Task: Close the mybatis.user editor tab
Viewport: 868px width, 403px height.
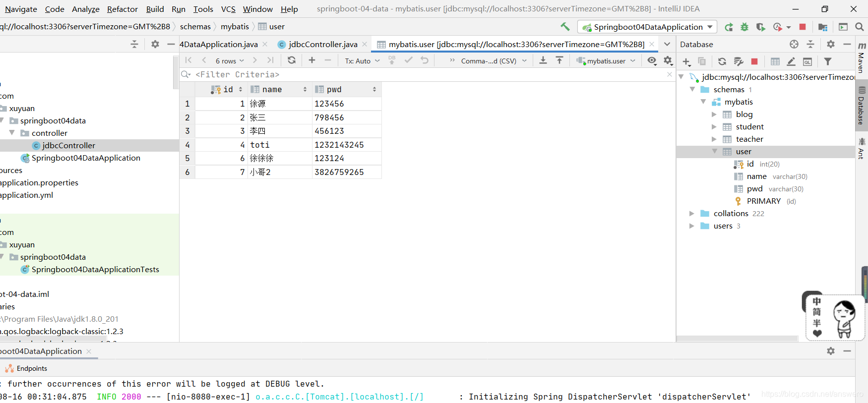Action: [x=652, y=44]
